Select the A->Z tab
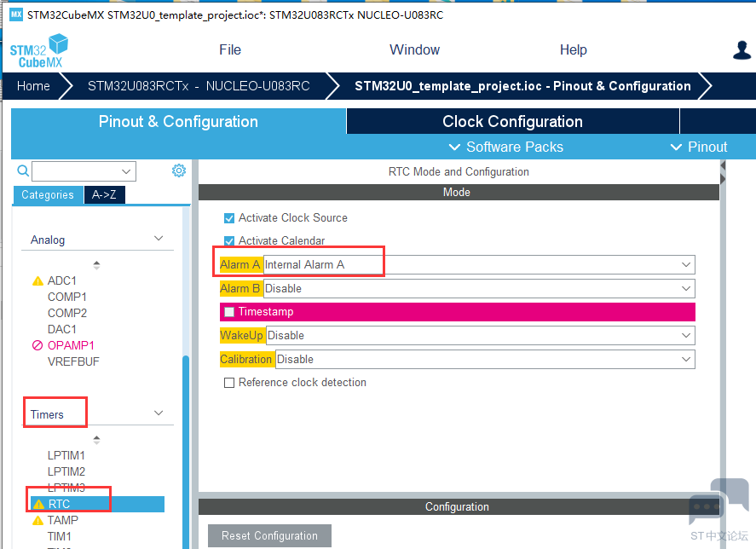The height and width of the screenshot is (549, 756). (x=105, y=195)
